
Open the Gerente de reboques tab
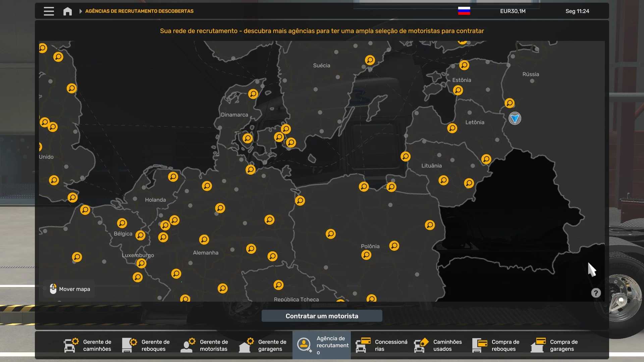[x=146, y=345]
